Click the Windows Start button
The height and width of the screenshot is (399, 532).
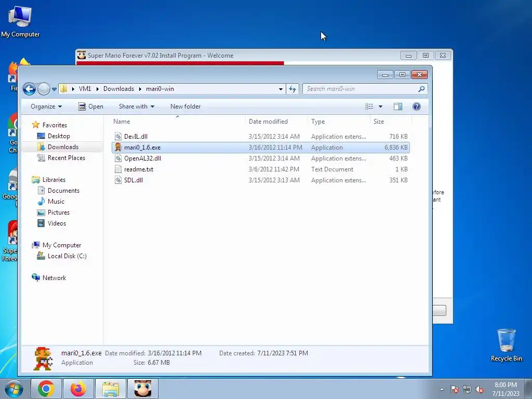[14, 389]
